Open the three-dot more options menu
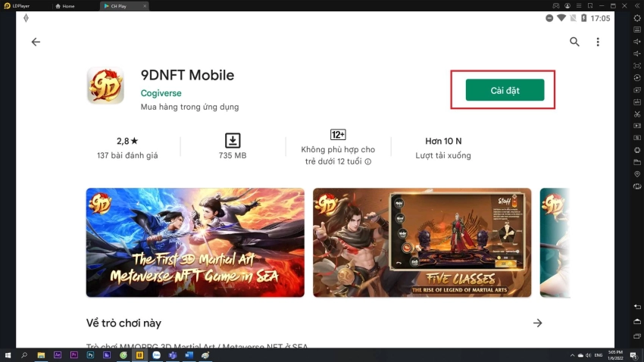Screen dimensions: 644x362 point(598,42)
